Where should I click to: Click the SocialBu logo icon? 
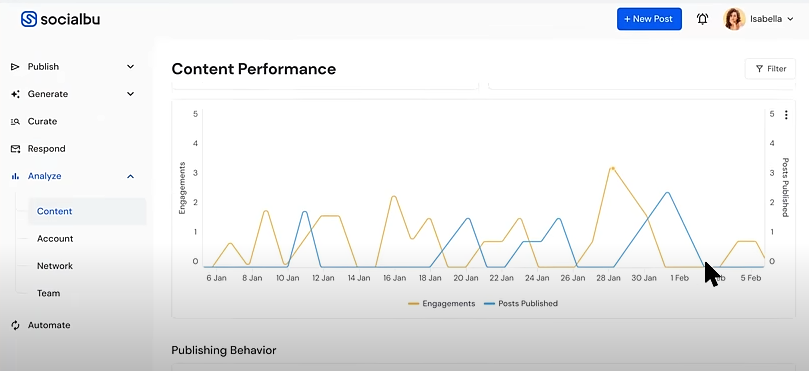pos(29,19)
